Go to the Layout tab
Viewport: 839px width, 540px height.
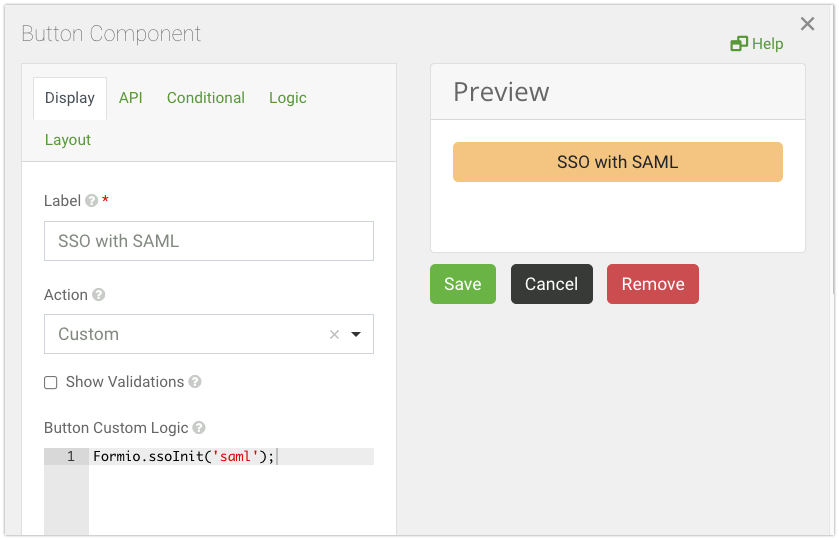(x=68, y=140)
